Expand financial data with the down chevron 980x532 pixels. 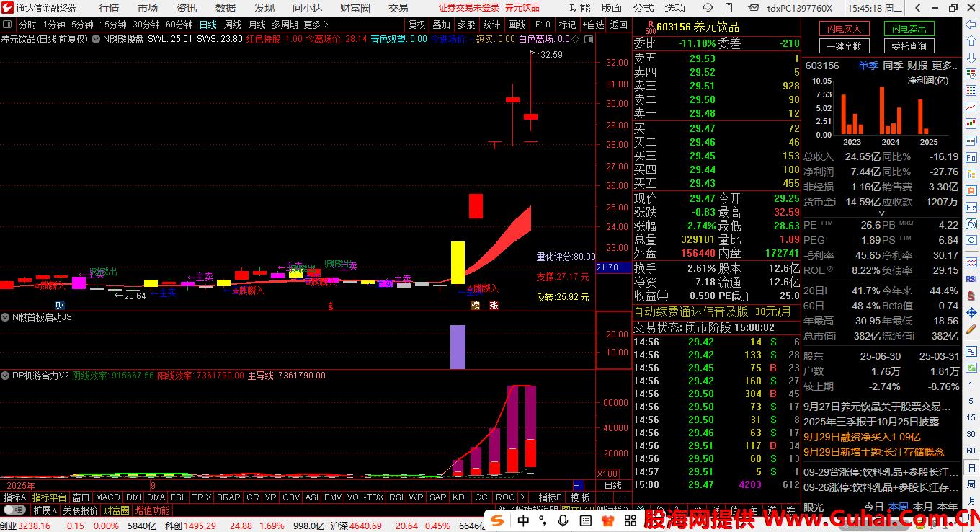tap(881, 213)
